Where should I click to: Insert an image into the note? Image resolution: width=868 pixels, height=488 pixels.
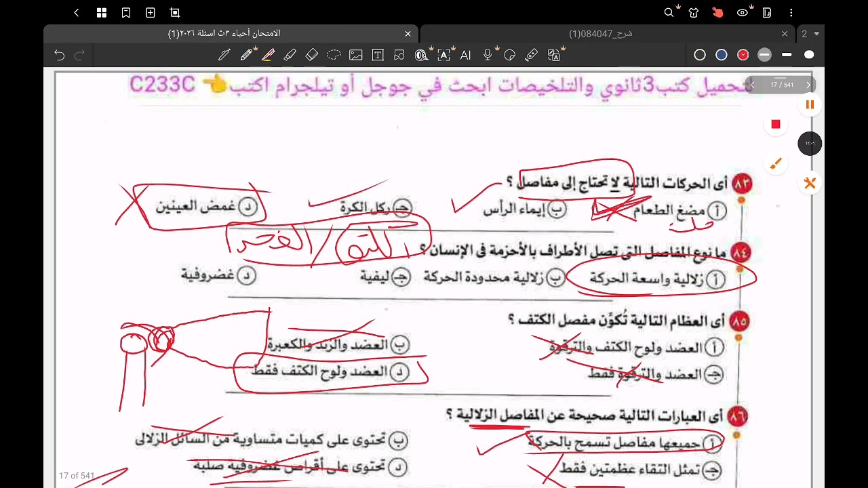[356, 55]
